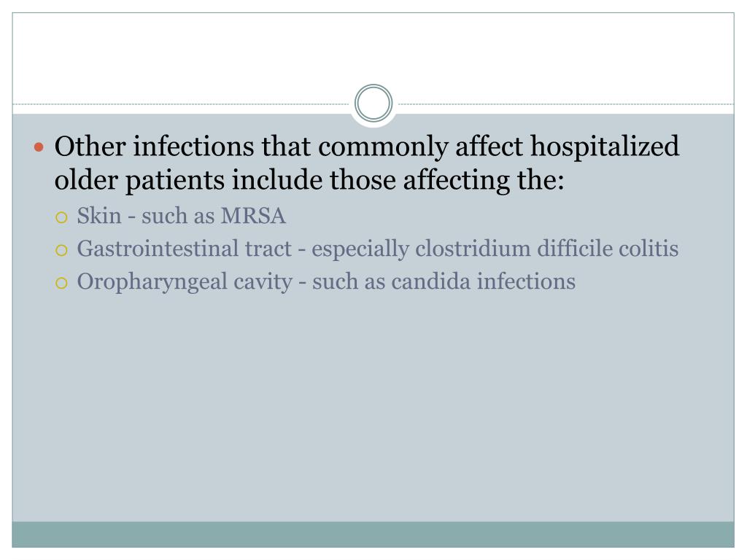Click the hollow bullet before "Oropharyngeal cavity"
This screenshot has height=560, width=747.
pos(61,284)
